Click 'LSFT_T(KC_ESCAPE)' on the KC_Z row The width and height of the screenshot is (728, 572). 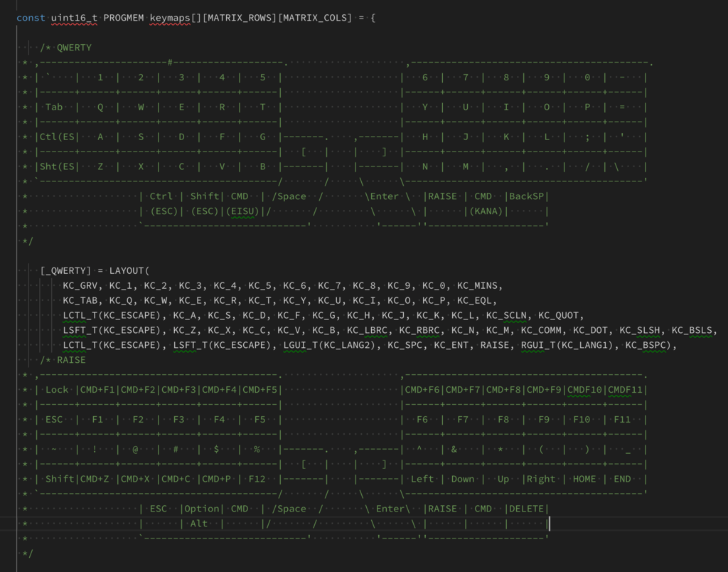click(114, 330)
